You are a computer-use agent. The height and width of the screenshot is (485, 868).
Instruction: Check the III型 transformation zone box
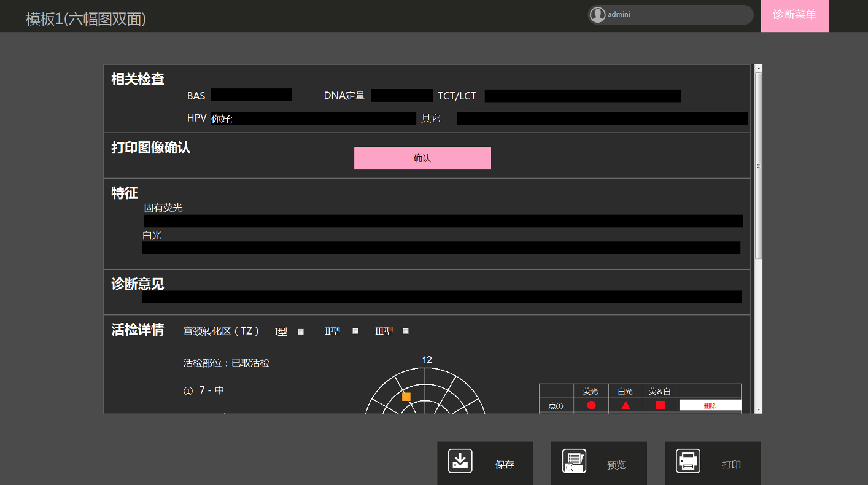coord(406,331)
